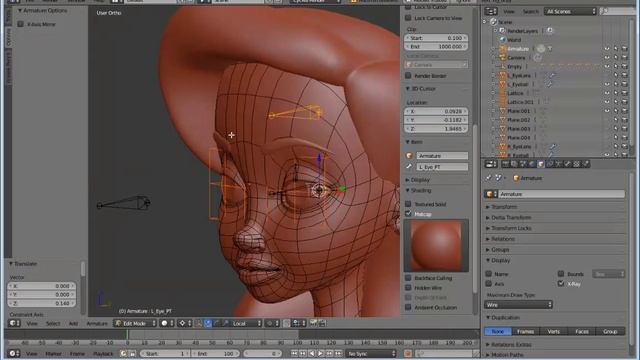This screenshot has height=360, width=640.
Task: Select None duplication option
Action: tap(498, 331)
